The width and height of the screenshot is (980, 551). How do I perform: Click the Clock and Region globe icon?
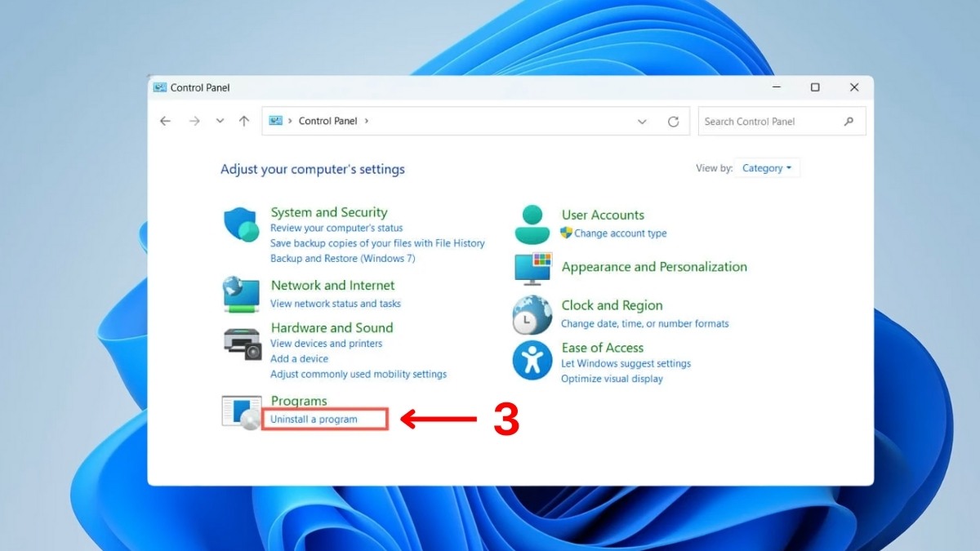click(532, 314)
